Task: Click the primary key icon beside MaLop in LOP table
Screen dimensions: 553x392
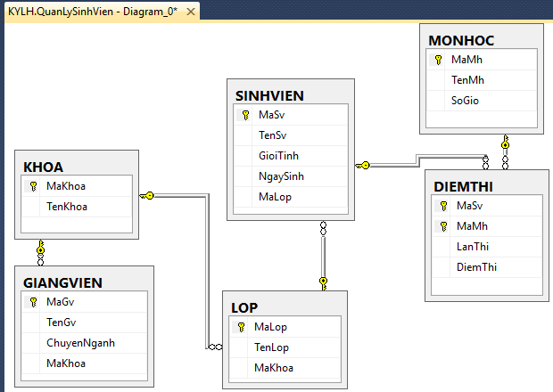Action: pyautogui.click(x=241, y=327)
